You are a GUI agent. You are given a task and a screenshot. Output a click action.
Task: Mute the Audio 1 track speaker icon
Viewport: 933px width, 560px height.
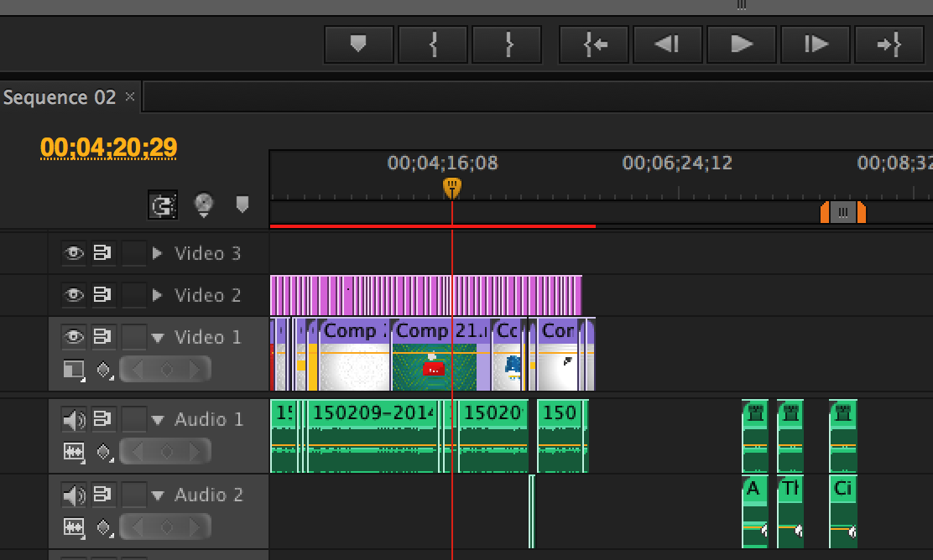[x=75, y=419]
